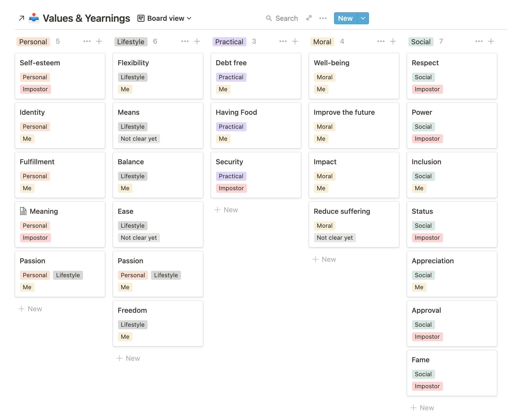Open the Appreciation card
This screenshot has width=507, height=420.
(452, 274)
